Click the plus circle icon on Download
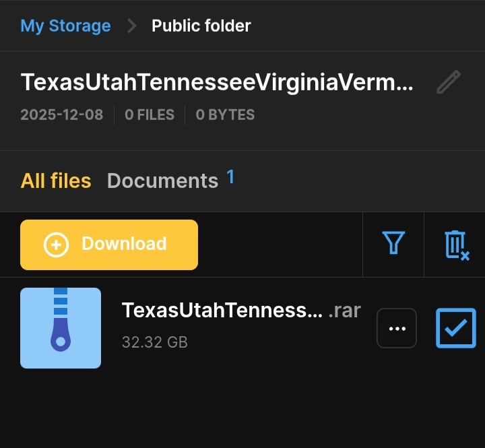 click(x=56, y=245)
